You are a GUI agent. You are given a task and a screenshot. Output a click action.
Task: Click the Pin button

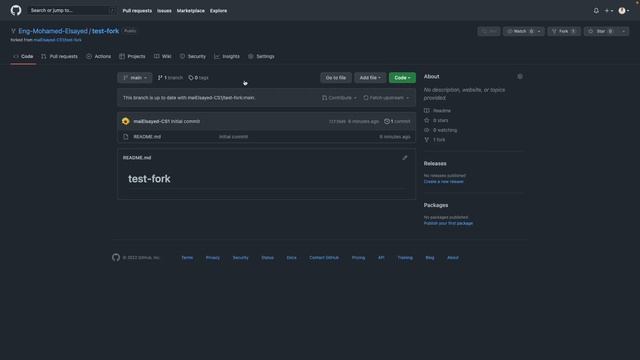pyautogui.click(x=489, y=31)
